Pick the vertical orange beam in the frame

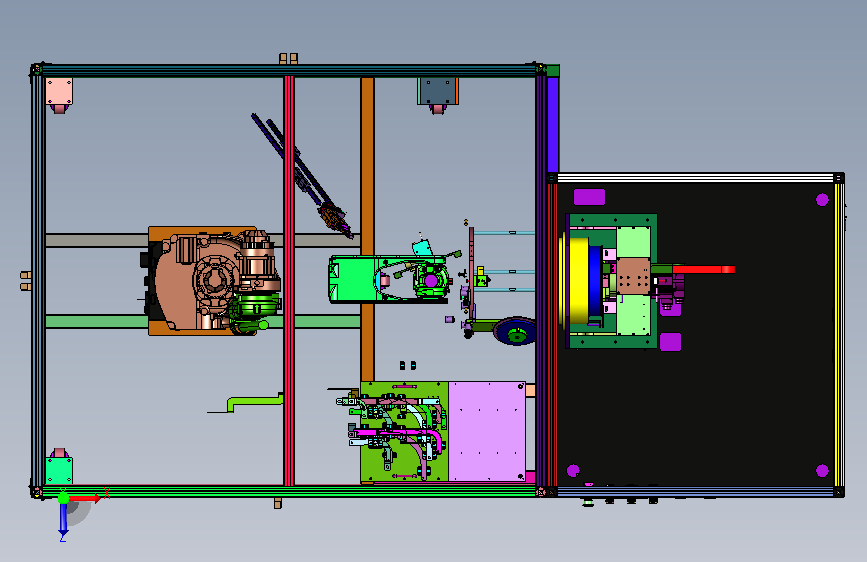click(368, 229)
